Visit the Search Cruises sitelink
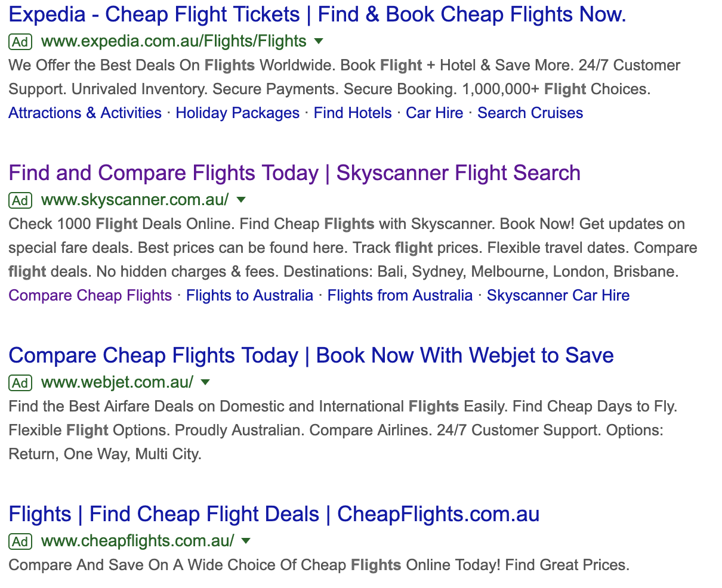The width and height of the screenshot is (722, 588). click(530, 113)
